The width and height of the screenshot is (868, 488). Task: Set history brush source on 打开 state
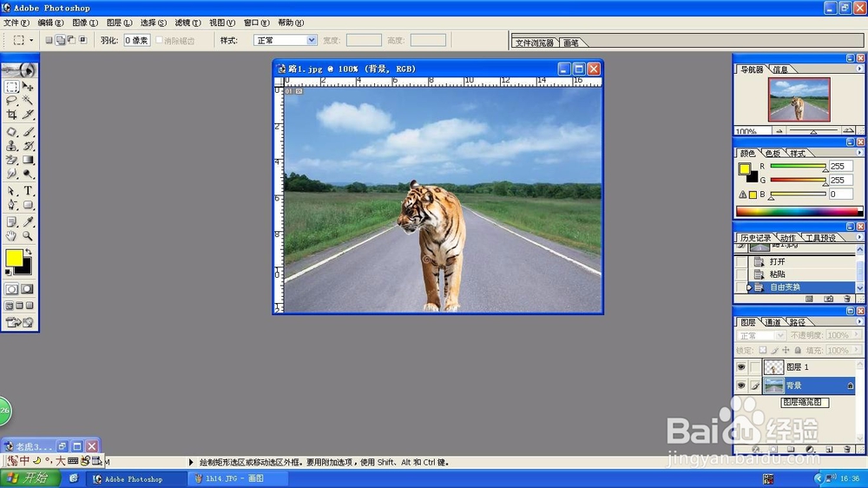(x=740, y=261)
